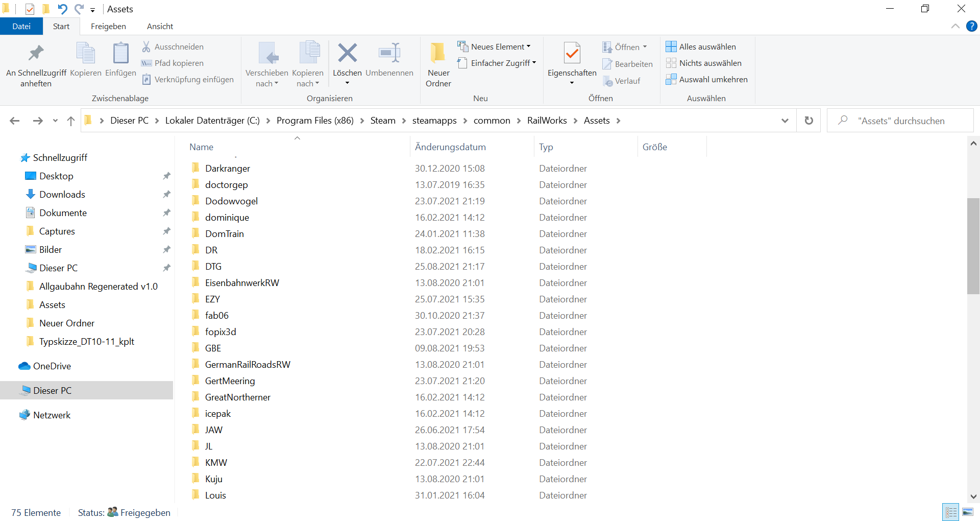Pin folder to Schnellzugriff
980x521 pixels.
(36, 65)
